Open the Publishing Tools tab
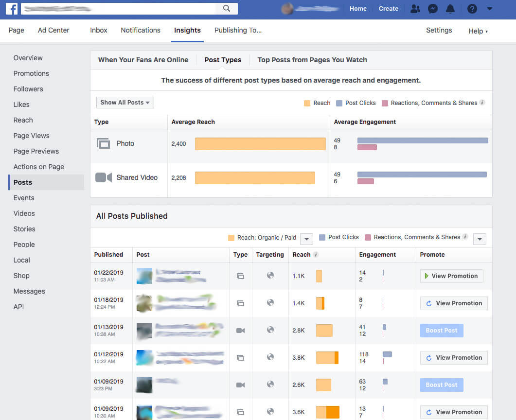 [238, 30]
